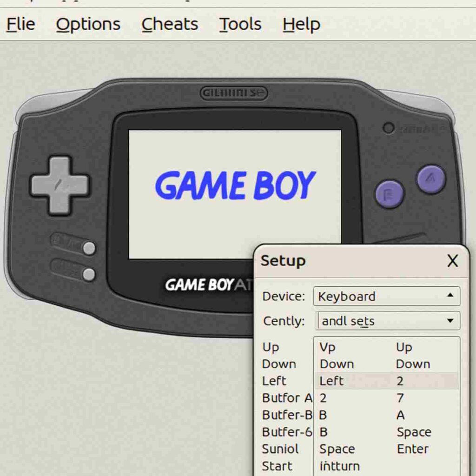Open the Cently dropdown showing andl sets
Viewport: 476px width, 476px height.
(x=388, y=321)
